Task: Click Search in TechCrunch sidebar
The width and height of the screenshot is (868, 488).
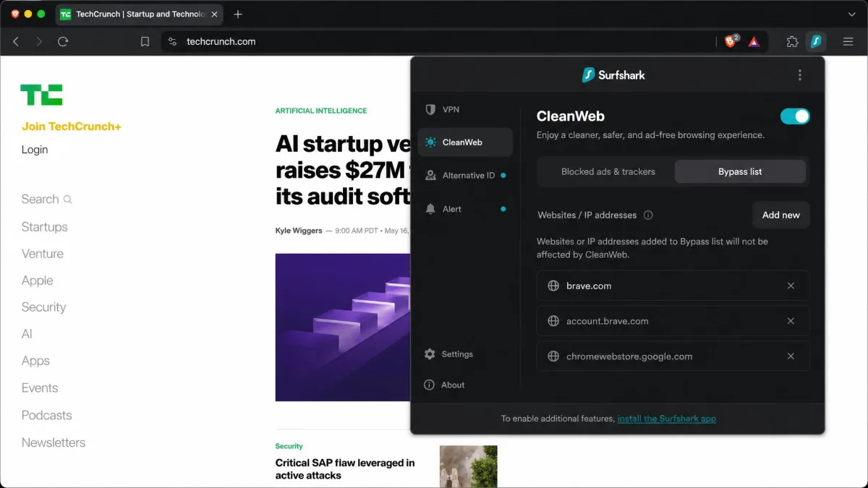Action: [x=46, y=200]
